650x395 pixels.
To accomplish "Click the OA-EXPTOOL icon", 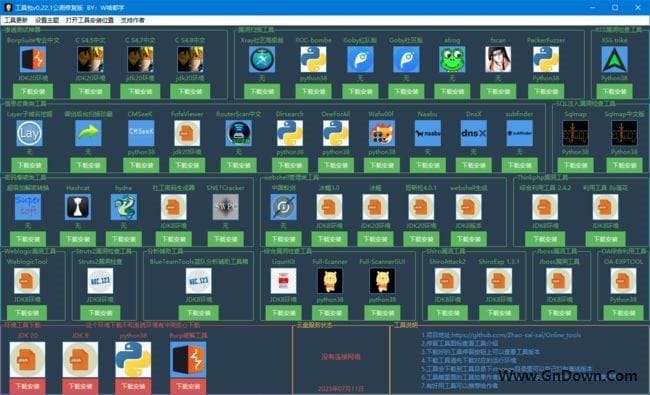I will (623, 281).
